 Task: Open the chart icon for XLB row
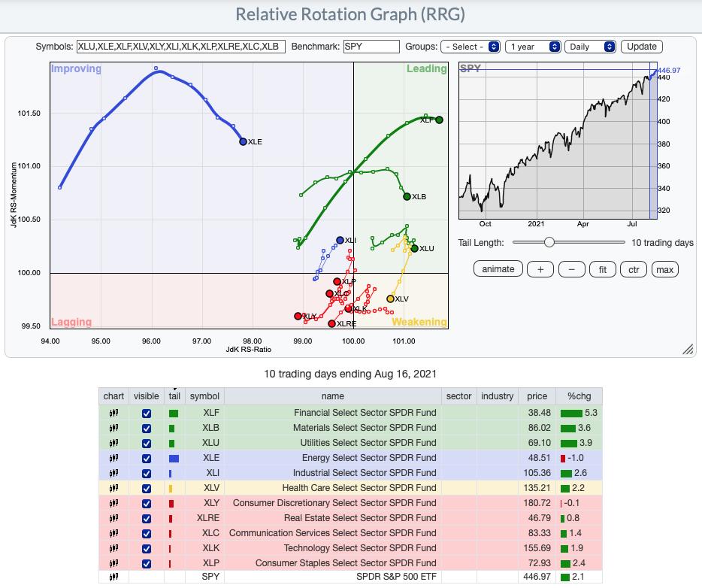113,428
